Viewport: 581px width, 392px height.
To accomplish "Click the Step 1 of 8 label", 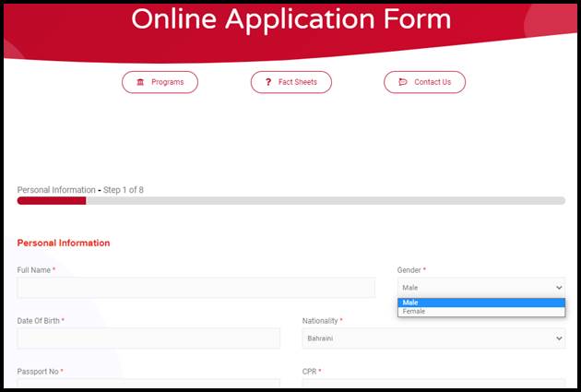I will pyautogui.click(x=123, y=190).
